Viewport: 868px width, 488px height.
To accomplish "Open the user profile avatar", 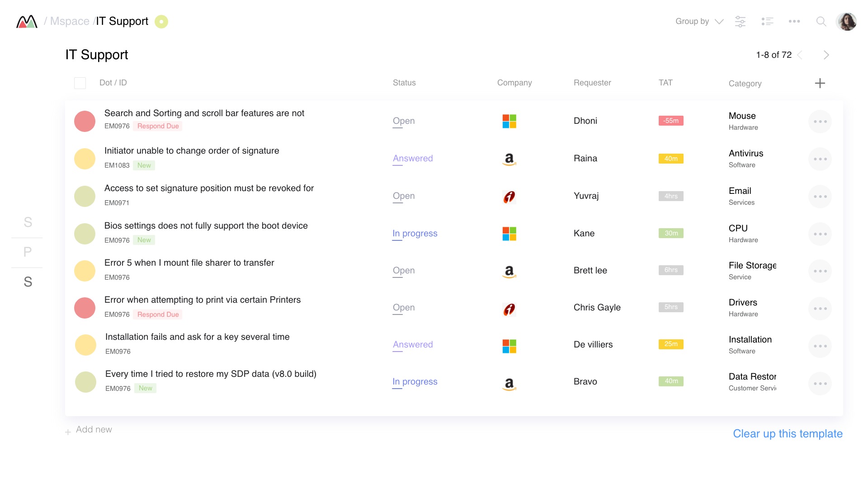I will (846, 21).
